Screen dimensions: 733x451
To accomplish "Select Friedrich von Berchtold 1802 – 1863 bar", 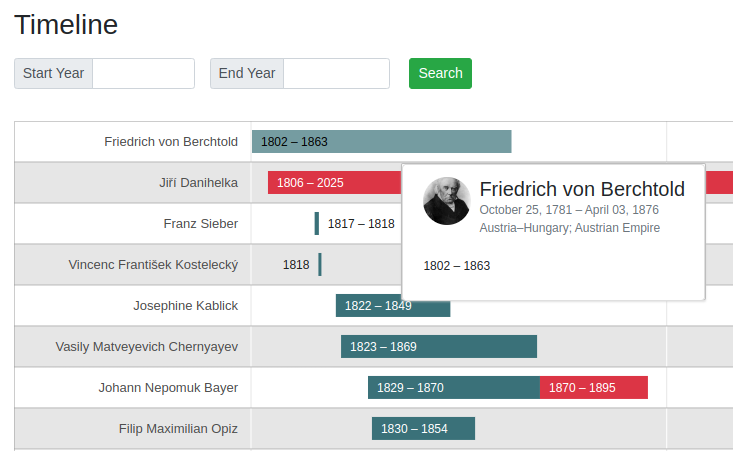I will [x=381, y=142].
